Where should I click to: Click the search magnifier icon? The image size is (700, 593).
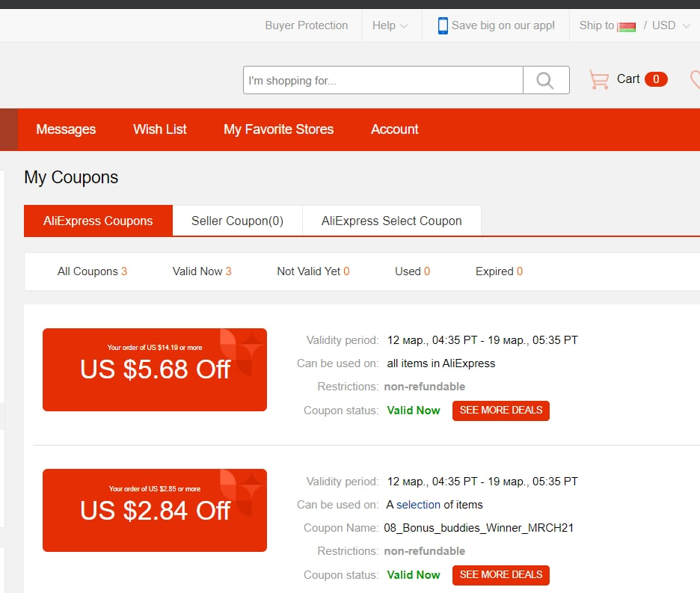(x=545, y=80)
